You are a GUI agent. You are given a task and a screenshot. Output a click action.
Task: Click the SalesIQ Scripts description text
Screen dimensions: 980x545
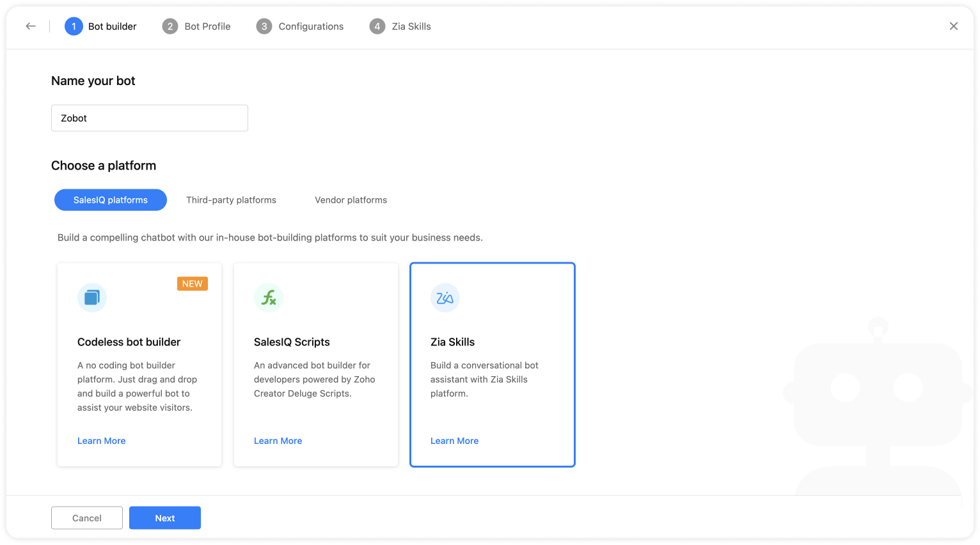[x=315, y=379]
